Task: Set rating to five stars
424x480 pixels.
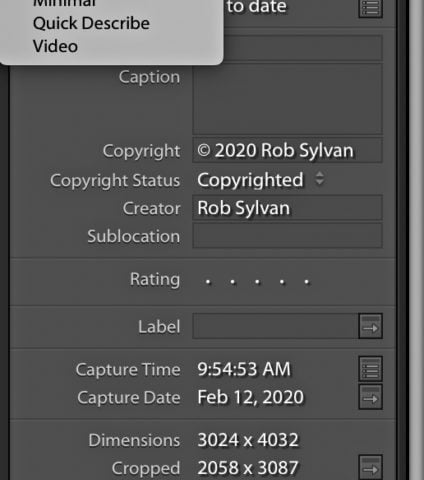Action: 307,282
